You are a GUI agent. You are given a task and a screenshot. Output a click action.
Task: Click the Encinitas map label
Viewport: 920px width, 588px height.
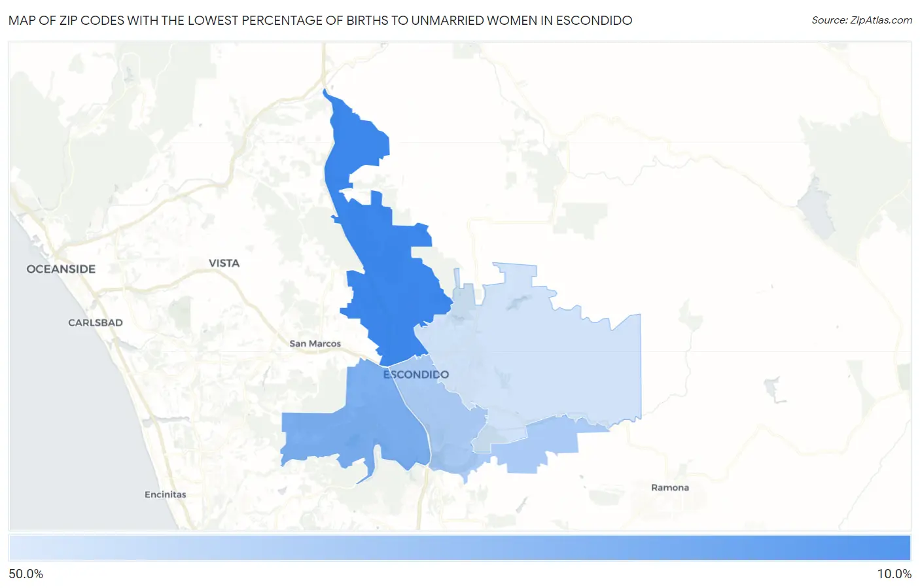click(x=166, y=494)
